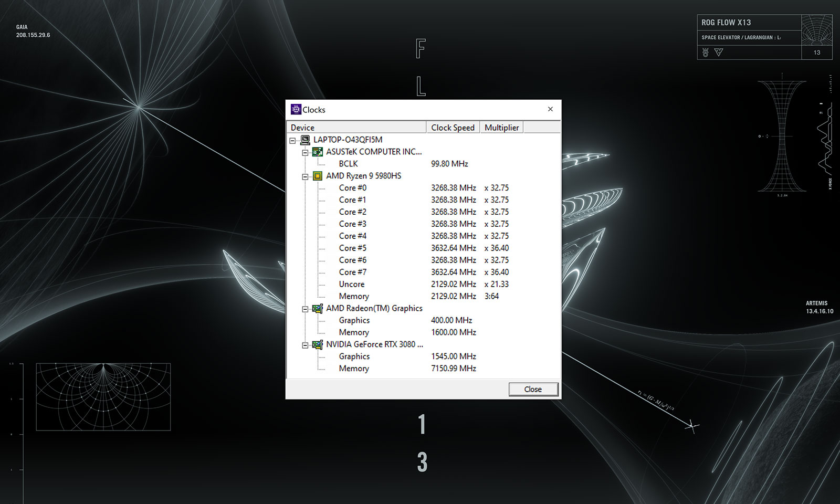Viewport: 840px width, 504px height.
Task: Select the LAPTOP-O43QFI5M tree label
Action: coord(348,140)
